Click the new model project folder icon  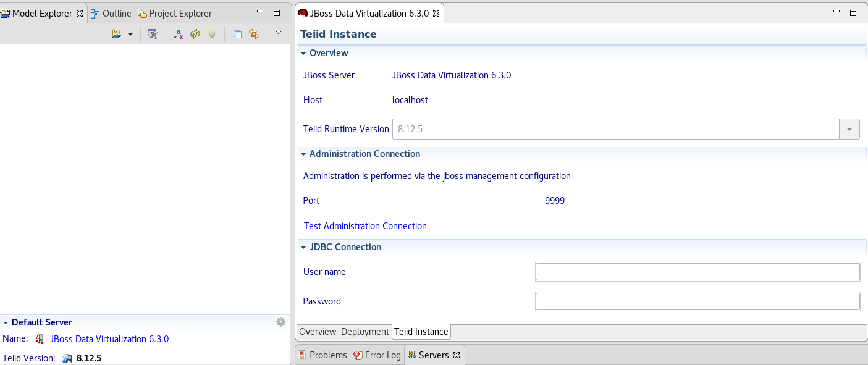(116, 34)
